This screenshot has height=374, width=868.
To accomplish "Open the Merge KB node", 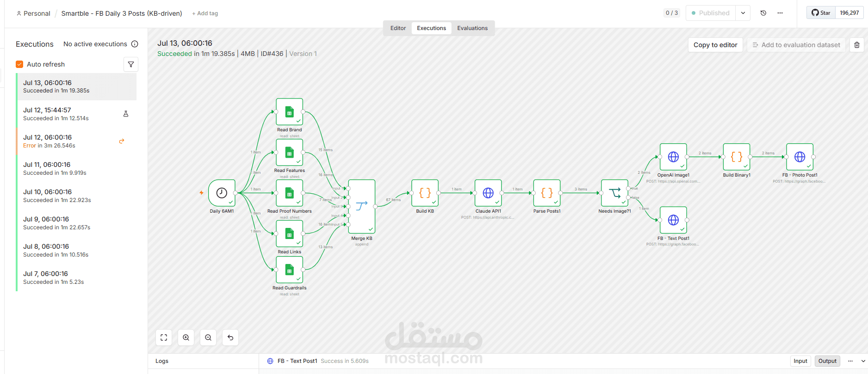I will tap(361, 206).
